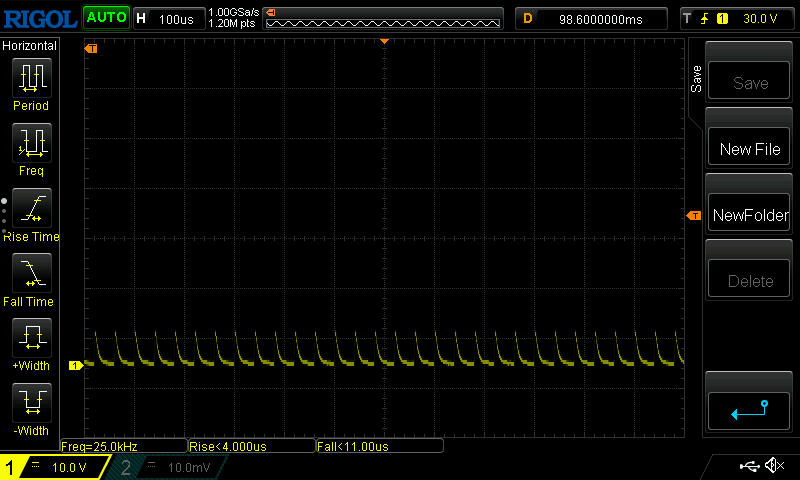This screenshot has width=800, height=480.
Task: Select the Rise Time measurement icon
Action: (x=32, y=208)
